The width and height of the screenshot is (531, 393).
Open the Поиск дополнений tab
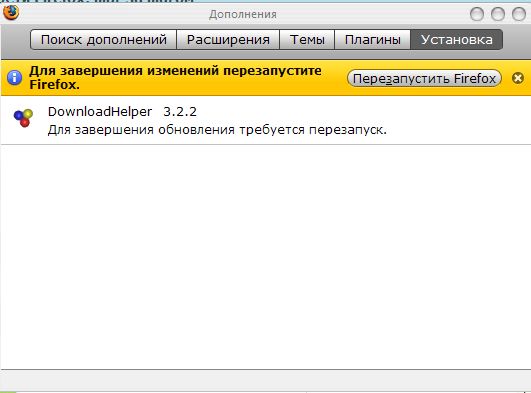click(104, 40)
